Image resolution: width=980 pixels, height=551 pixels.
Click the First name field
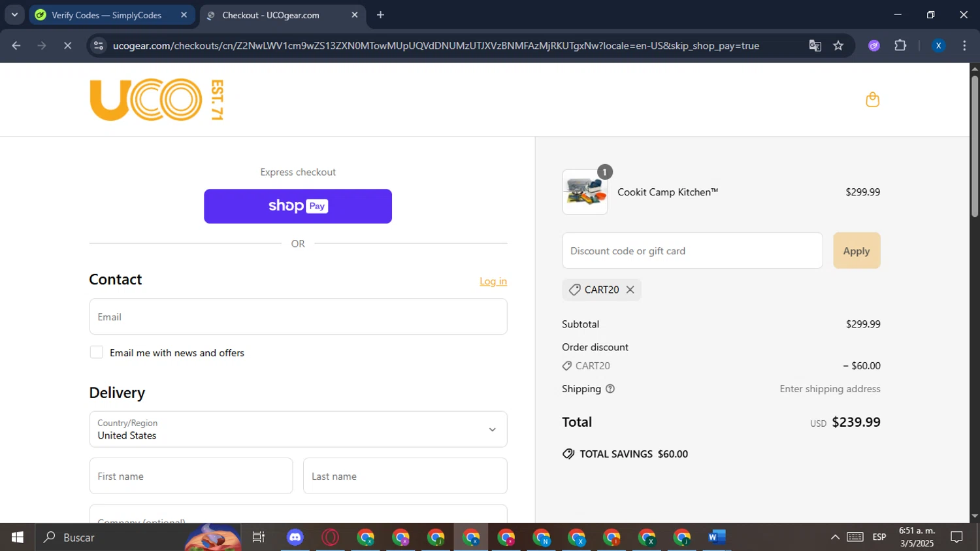[x=191, y=476]
